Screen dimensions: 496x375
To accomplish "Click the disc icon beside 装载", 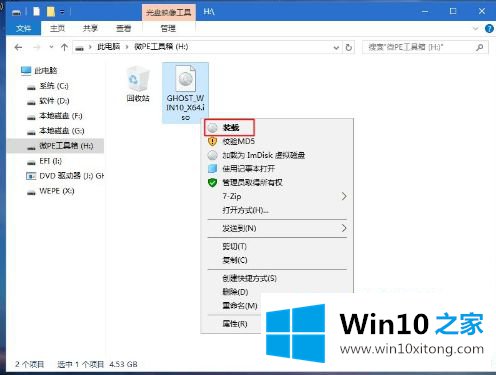I will click(212, 128).
